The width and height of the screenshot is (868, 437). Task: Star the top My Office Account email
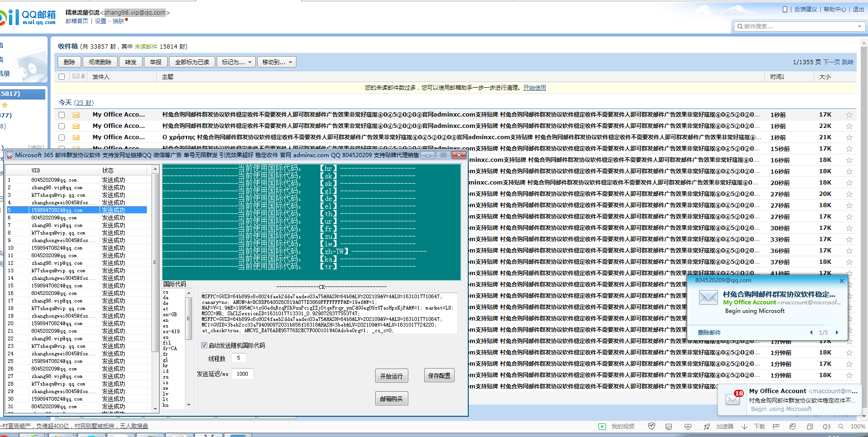(849, 114)
